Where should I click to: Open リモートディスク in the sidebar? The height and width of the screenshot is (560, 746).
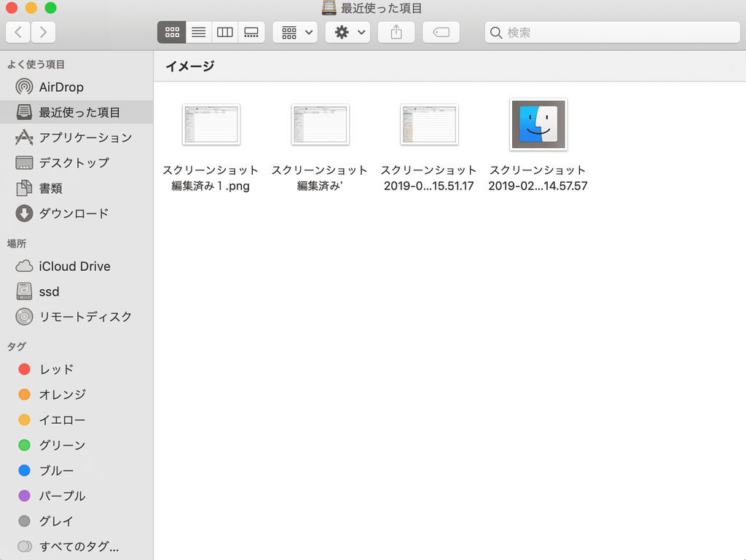[x=86, y=317]
